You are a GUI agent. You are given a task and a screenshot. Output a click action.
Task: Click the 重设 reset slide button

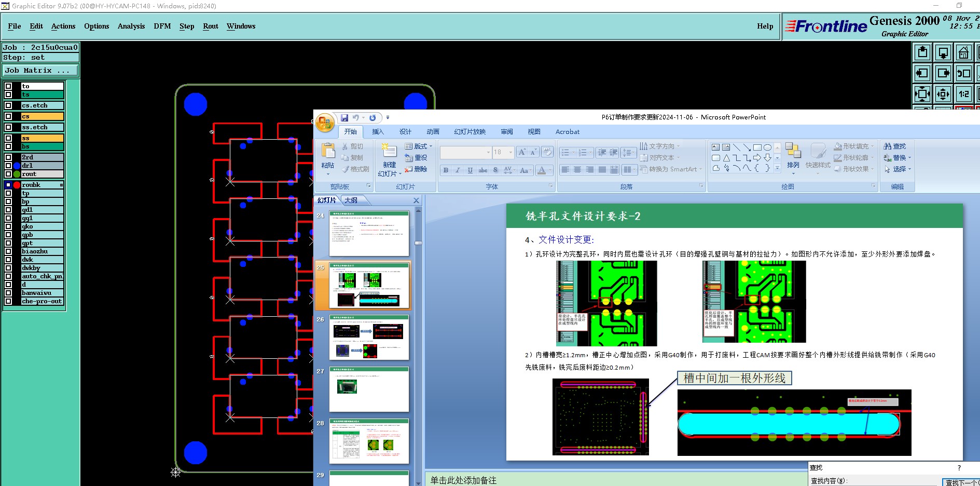pyautogui.click(x=417, y=158)
